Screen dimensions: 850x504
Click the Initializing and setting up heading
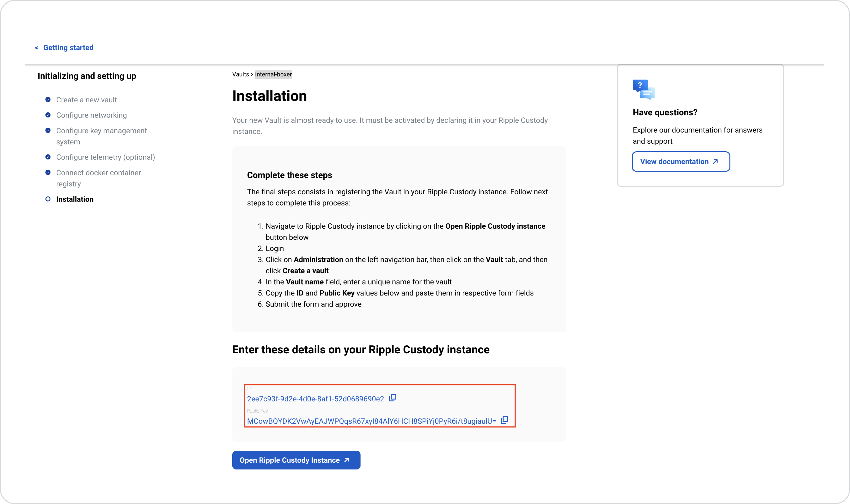click(x=87, y=76)
